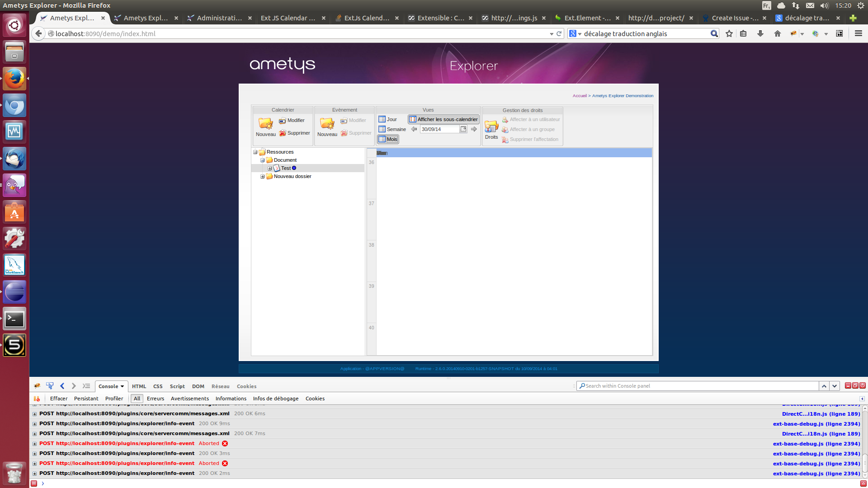Open the Console tab dropdown arrow
The height and width of the screenshot is (488, 868).
122,386
